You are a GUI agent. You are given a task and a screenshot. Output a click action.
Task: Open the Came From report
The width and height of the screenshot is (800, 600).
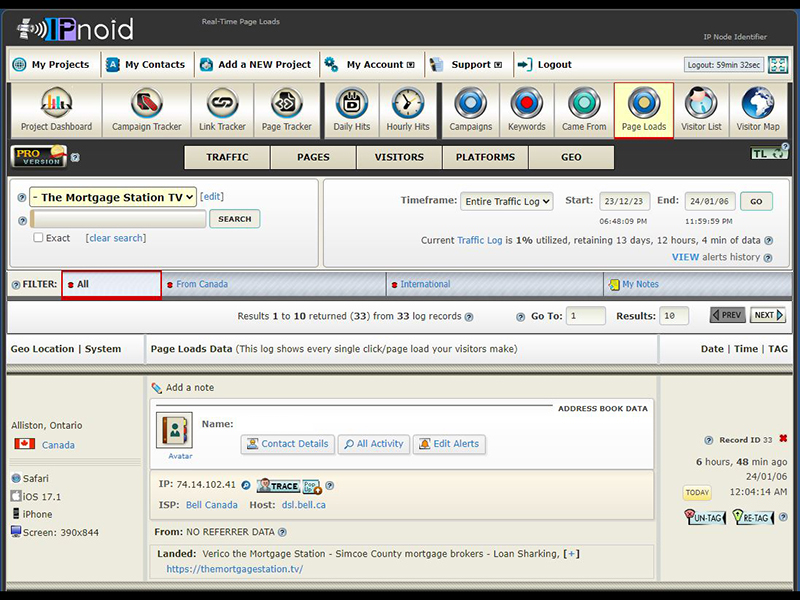[584, 110]
